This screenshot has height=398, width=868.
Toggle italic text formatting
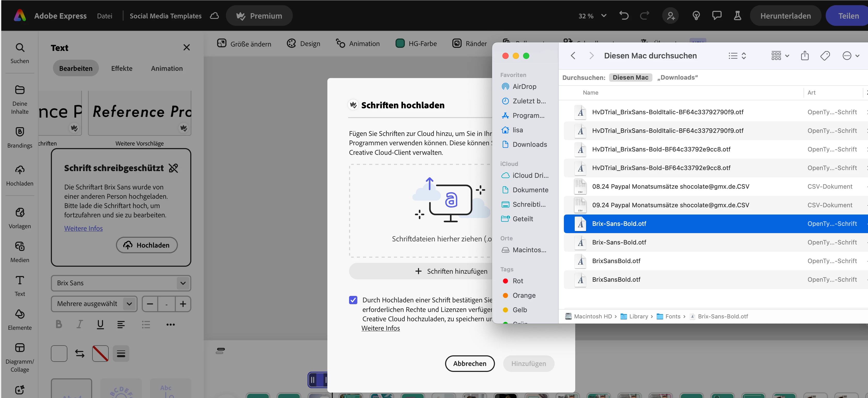click(79, 324)
